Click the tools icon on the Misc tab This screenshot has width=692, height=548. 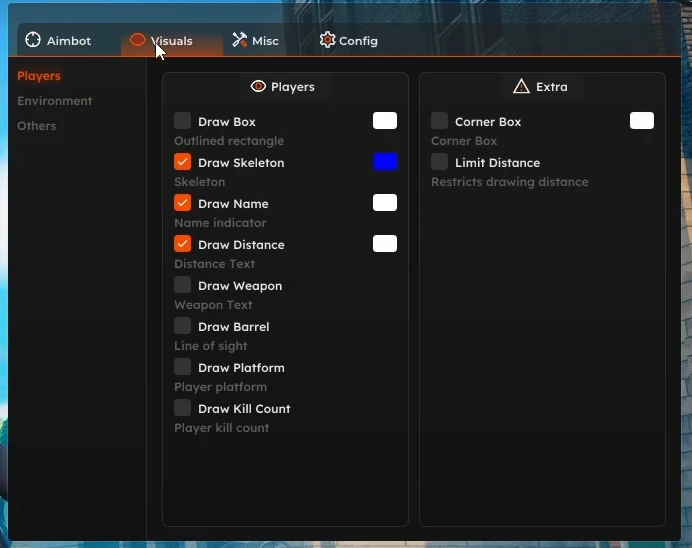click(x=240, y=40)
